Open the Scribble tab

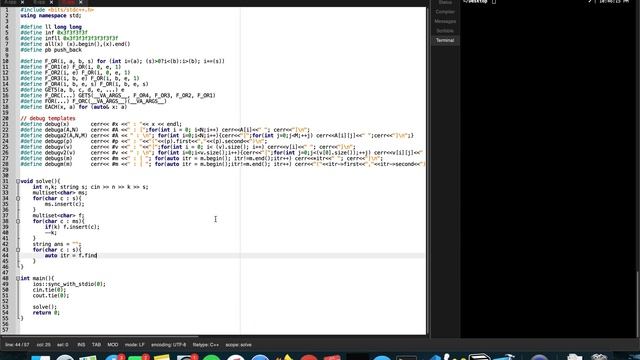click(x=445, y=31)
